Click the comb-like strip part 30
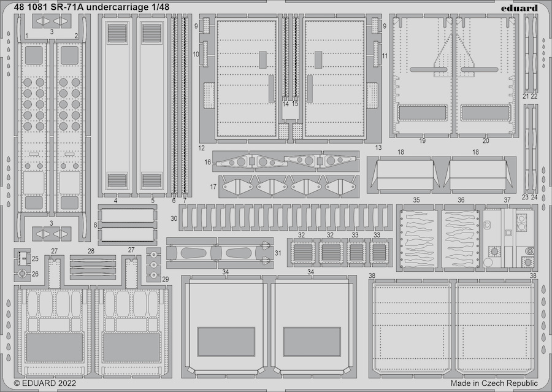The image size is (552, 392). coord(285,217)
